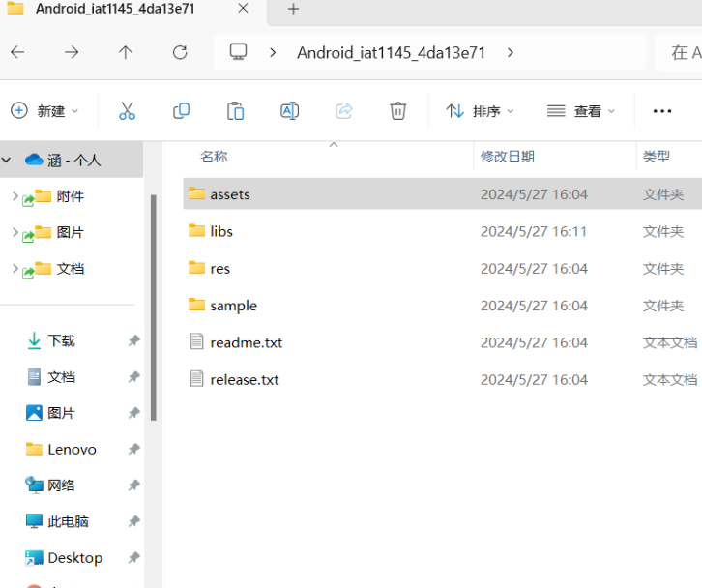Go forward in navigation history
The width and height of the screenshot is (702, 588).
coord(72,53)
